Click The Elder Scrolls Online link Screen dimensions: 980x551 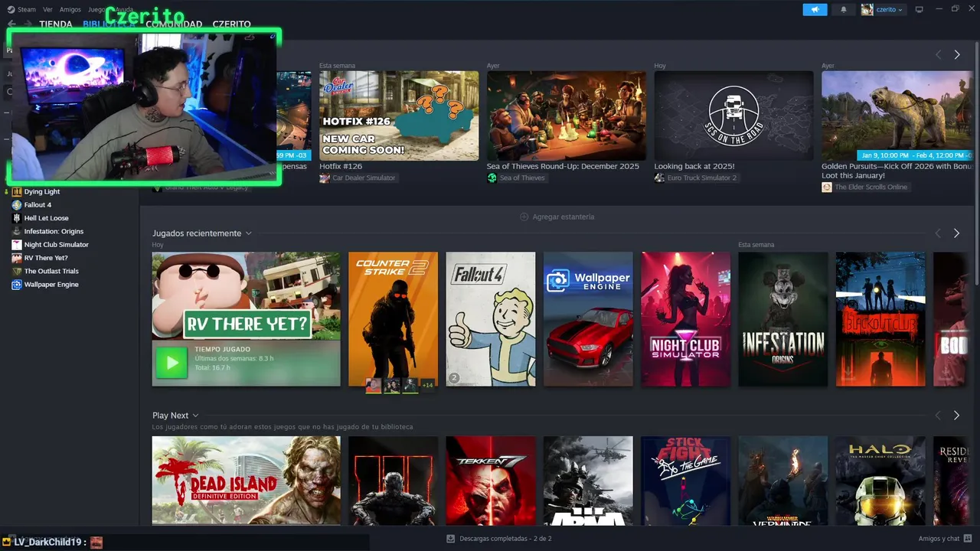[871, 187]
